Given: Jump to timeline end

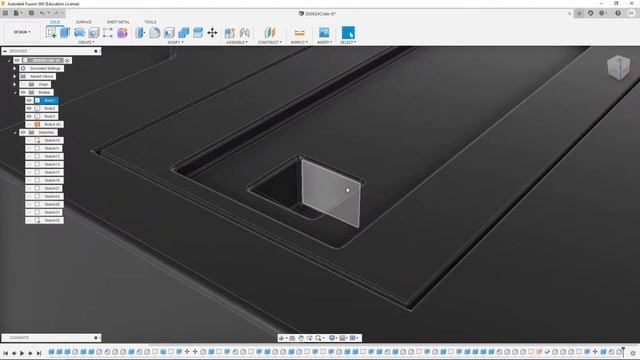Looking at the screenshot, I should 39,353.
